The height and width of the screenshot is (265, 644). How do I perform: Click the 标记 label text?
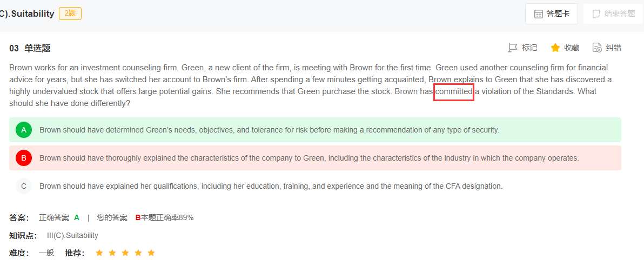coord(529,48)
